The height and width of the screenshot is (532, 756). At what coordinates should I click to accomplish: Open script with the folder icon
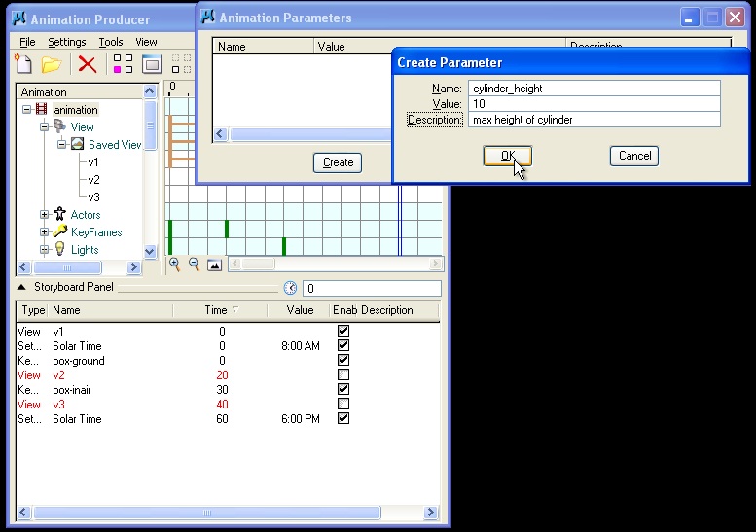tap(52, 64)
